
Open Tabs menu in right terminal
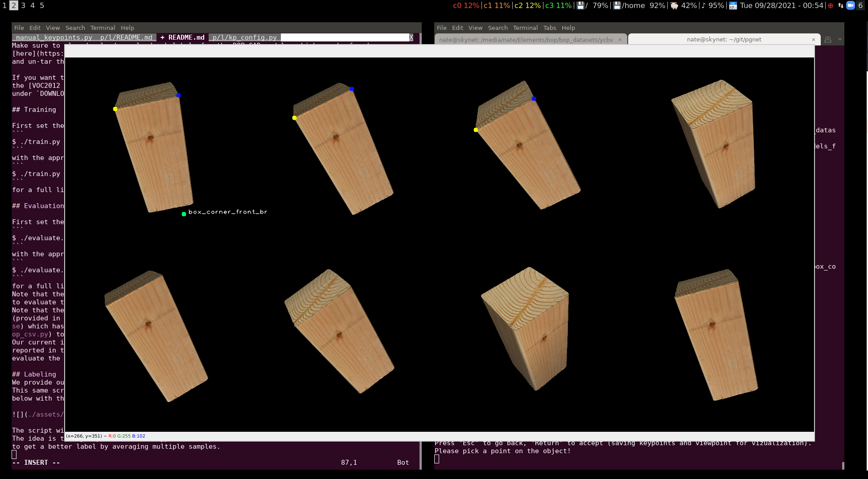tap(550, 28)
